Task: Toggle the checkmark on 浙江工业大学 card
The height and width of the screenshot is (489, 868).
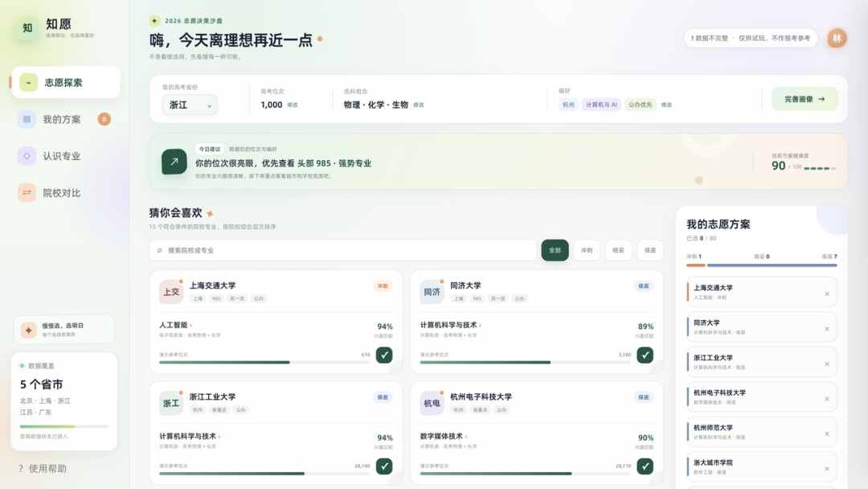Action: [384, 466]
